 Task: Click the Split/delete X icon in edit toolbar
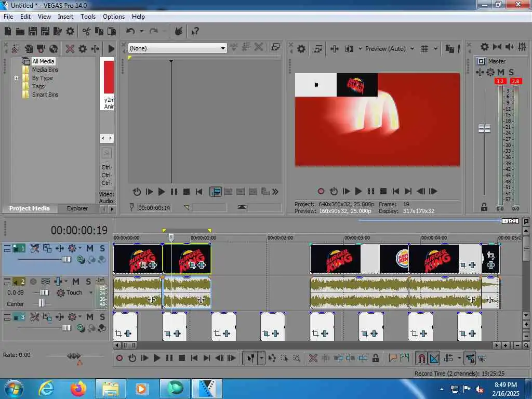pyautogui.click(x=313, y=358)
